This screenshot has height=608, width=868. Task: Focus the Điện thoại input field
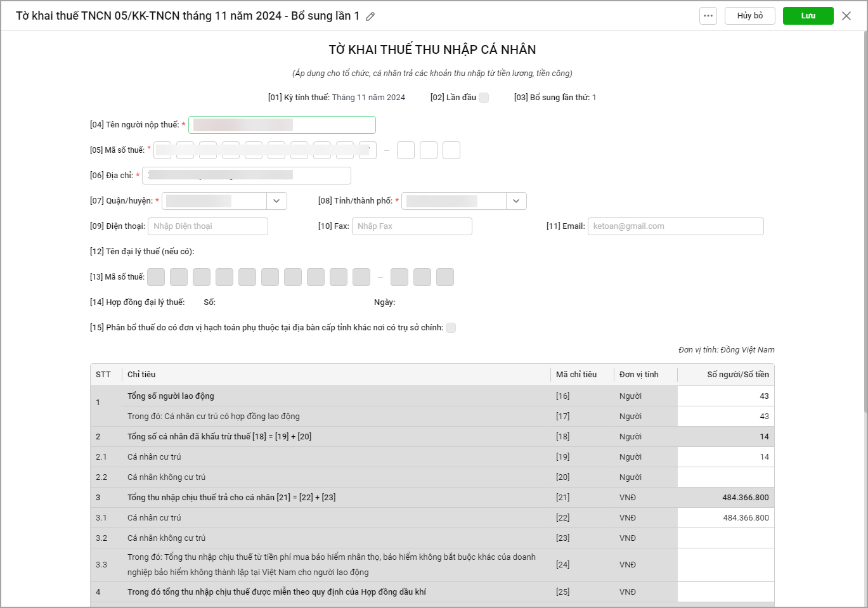pos(208,226)
